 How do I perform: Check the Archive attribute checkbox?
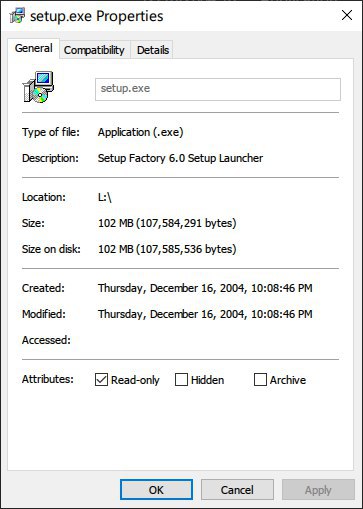pyautogui.click(x=260, y=379)
